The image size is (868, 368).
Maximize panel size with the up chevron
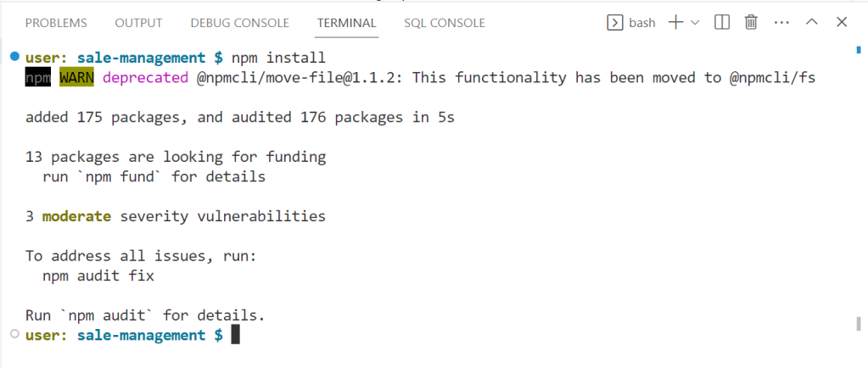click(812, 23)
